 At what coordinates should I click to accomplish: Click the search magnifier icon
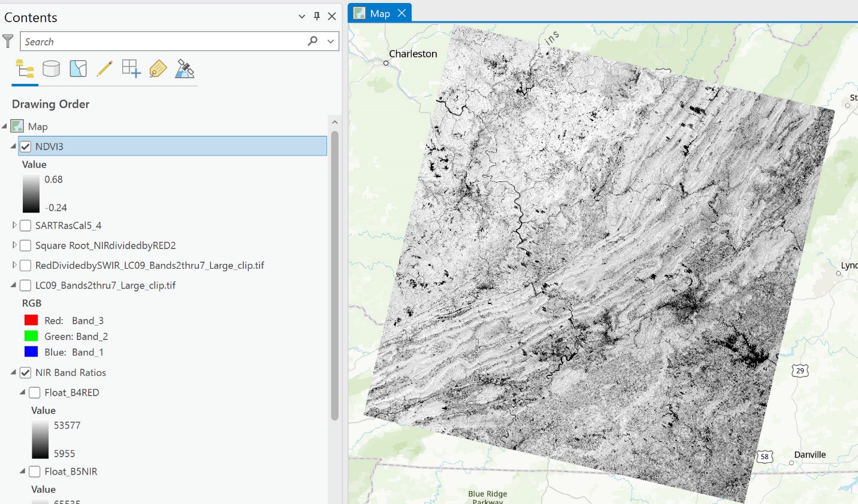coord(313,41)
